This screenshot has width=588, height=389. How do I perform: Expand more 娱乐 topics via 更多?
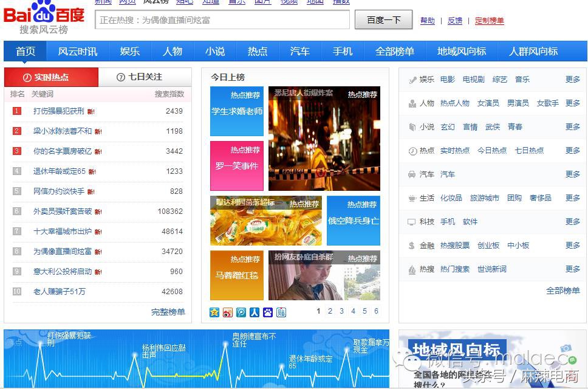click(572, 79)
